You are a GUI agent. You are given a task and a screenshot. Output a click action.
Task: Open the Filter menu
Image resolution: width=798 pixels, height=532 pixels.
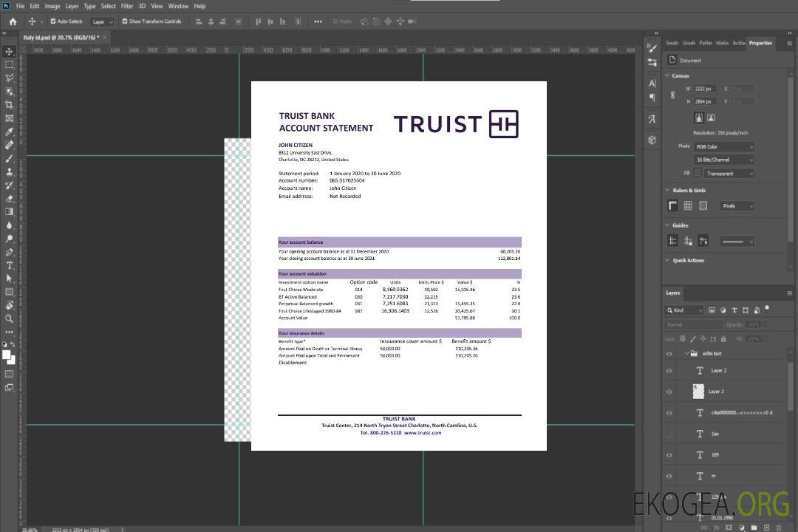click(x=127, y=6)
